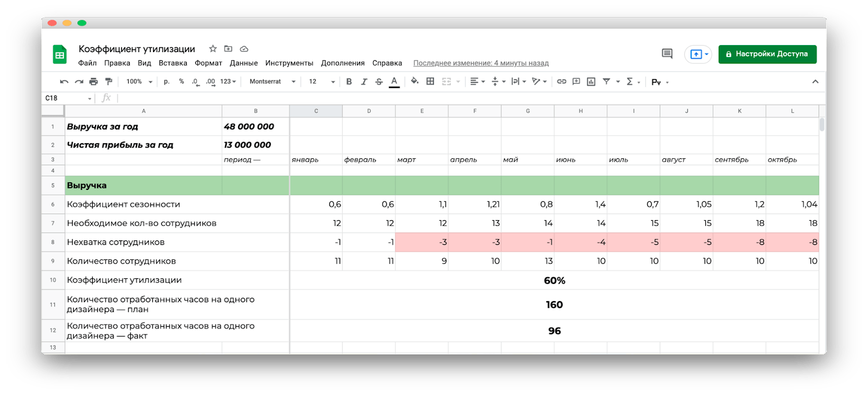Open the 100% zoom dropdown

pos(139,82)
